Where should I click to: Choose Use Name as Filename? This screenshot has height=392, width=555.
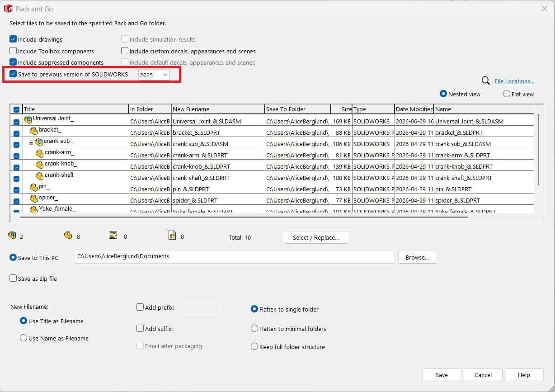(x=24, y=338)
